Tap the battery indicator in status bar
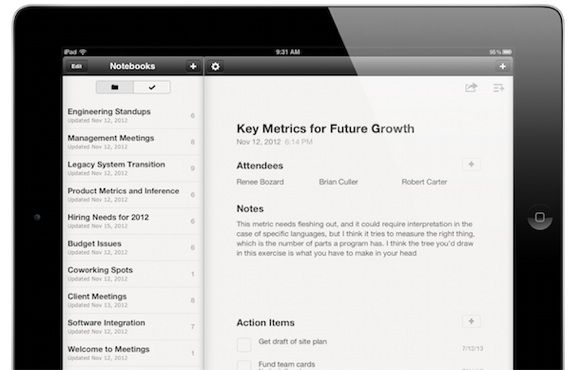The width and height of the screenshot is (580, 370). (507, 52)
